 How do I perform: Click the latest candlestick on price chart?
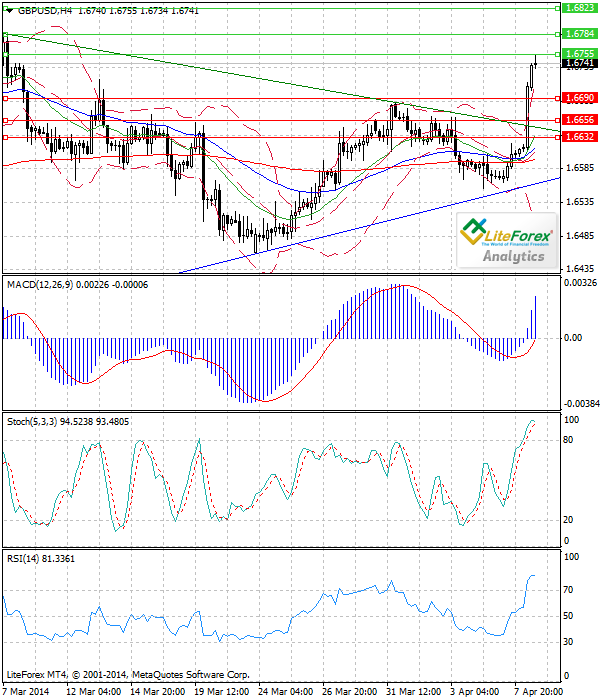coord(536,60)
